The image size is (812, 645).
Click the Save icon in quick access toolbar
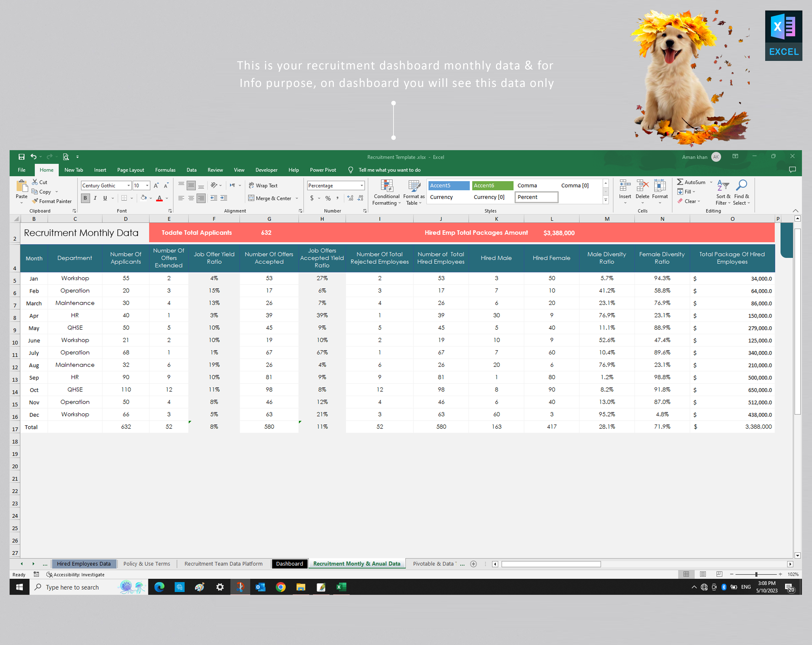pyautogui.click(x=21, y=157)
